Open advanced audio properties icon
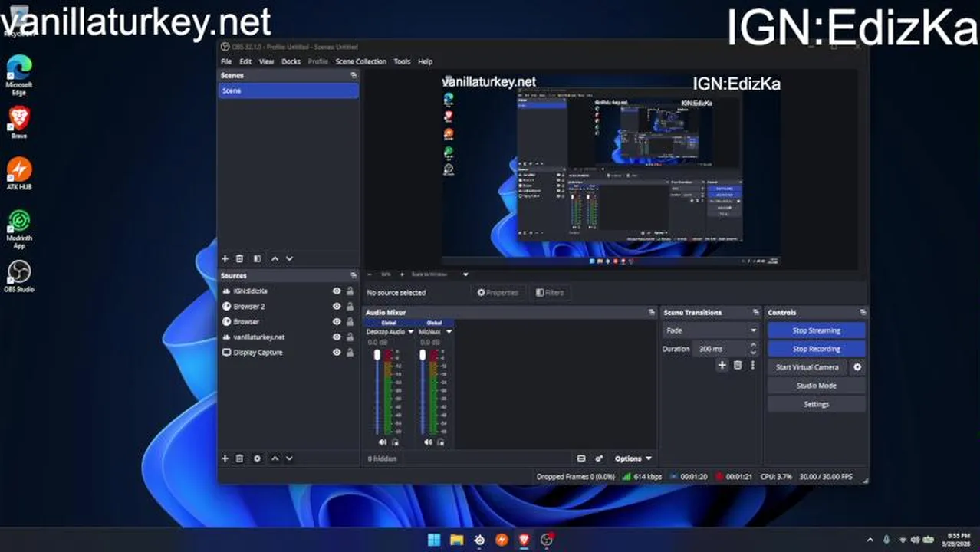The height and width of the screenshot is (552, 980). (599, 458)
